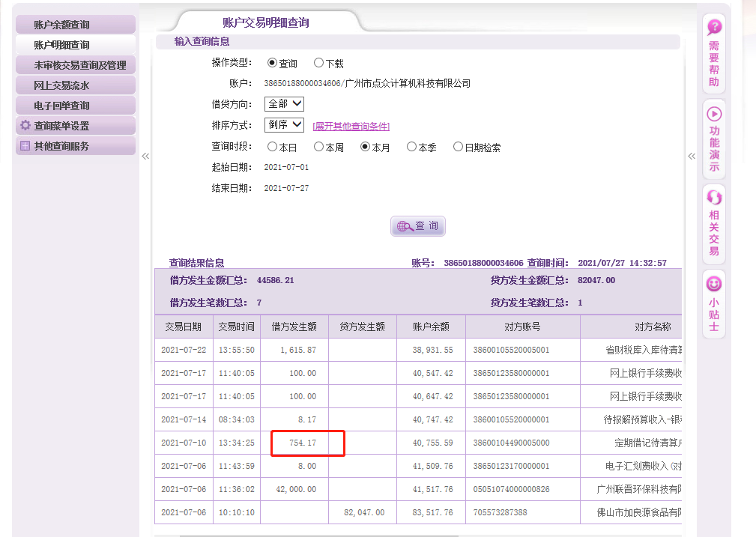The height and width of the screenshot is (537, 756).
Task: Click the horizontal scrollbar below the table
Action: click(x=375, y=535)
